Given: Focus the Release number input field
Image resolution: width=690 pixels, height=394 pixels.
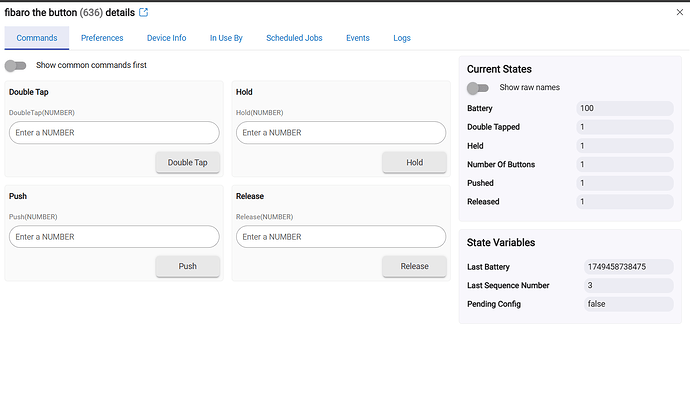Looking at the screenshot, I should click(341, 237).
